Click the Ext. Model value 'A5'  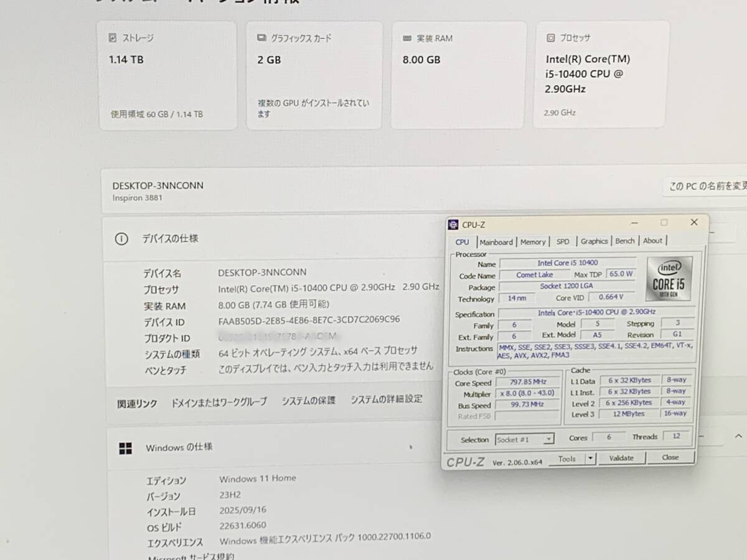598,335
